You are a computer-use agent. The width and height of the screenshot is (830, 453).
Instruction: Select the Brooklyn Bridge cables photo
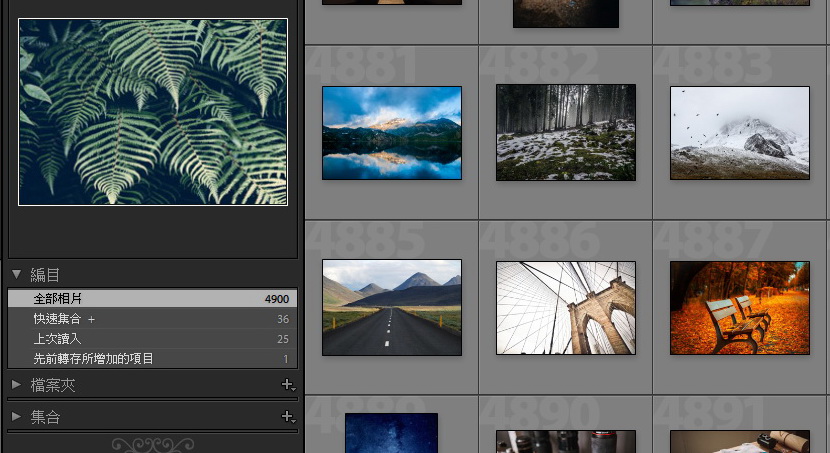click(x=566, y=308)
